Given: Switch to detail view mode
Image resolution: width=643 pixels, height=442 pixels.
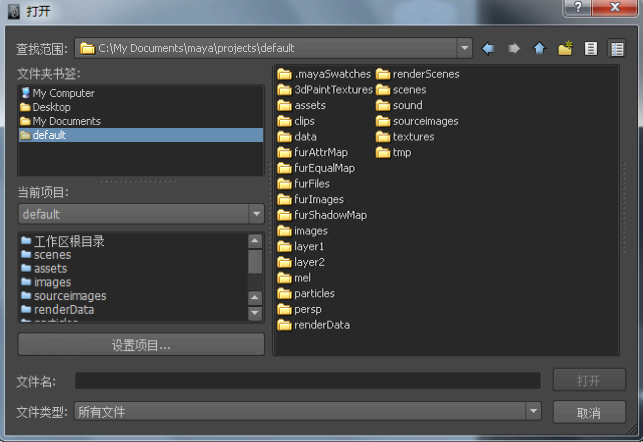Looking at the screenshot, I should [617, 49].
